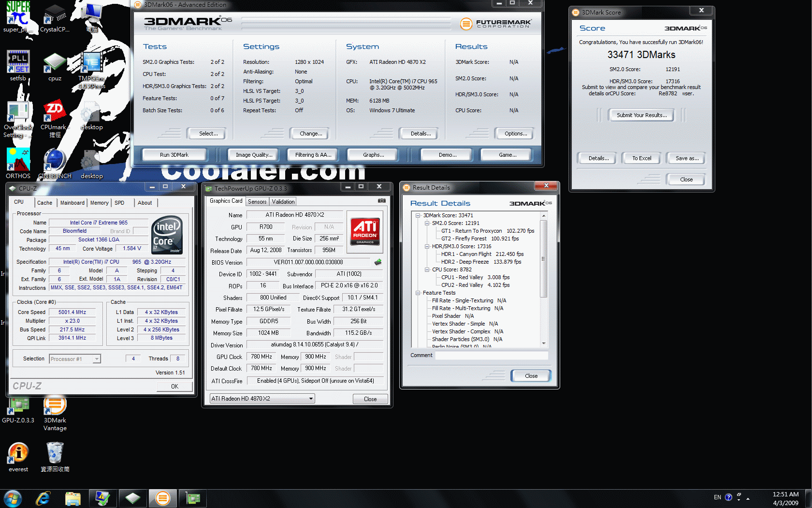Click the Filtering & AA button
812x508 pixels.
(x=313, y=155)
